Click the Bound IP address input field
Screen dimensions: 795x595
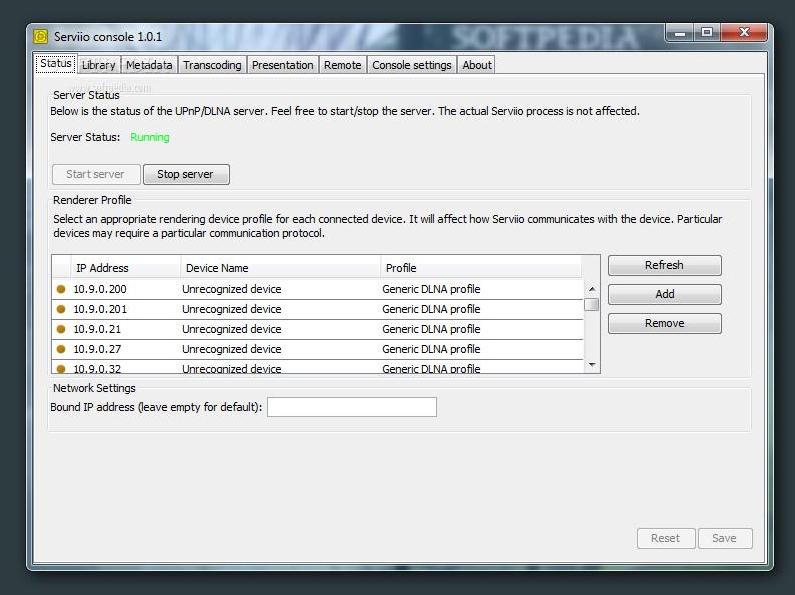click(x=352, y=407)
